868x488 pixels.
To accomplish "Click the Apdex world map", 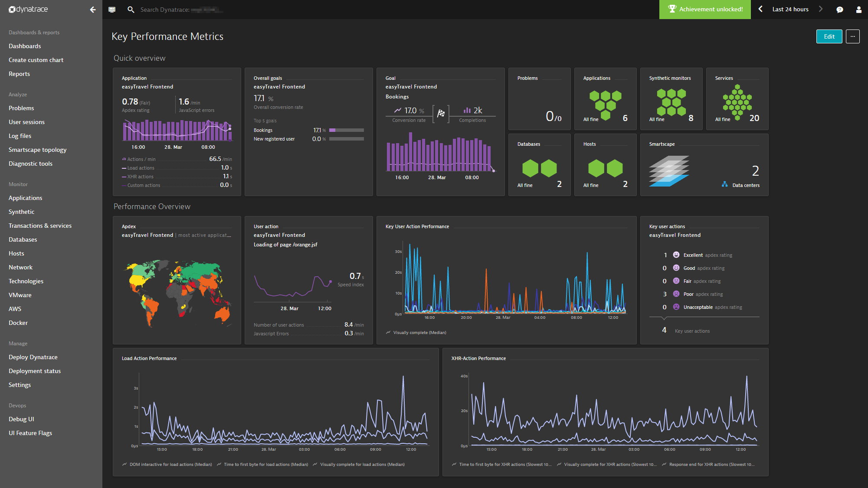I will [x=178, y=293].
